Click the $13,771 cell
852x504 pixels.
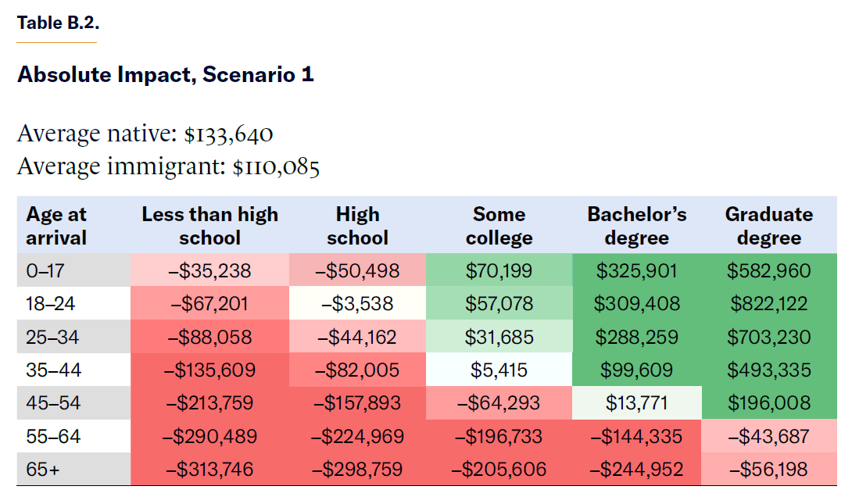636,403
